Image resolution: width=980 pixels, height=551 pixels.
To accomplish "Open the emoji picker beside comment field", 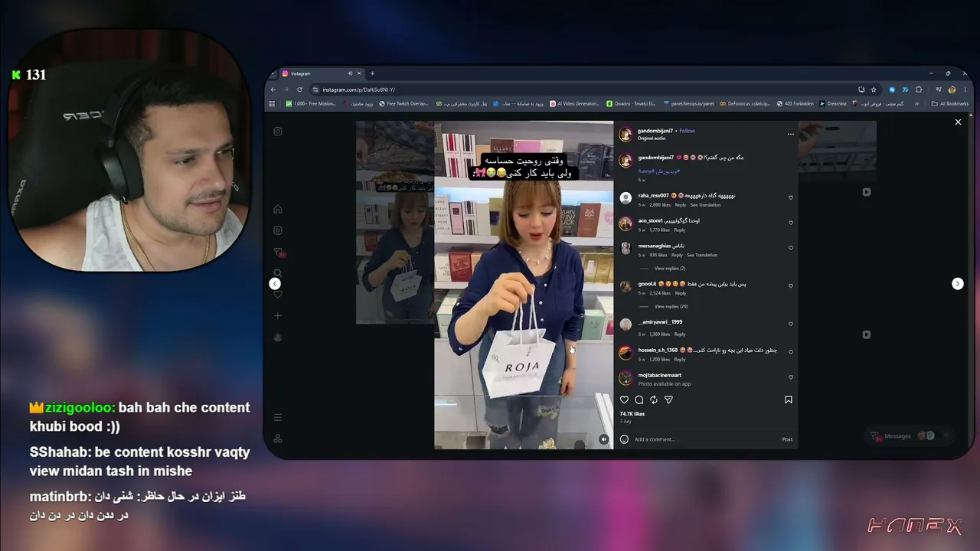I will coord(624,439).
